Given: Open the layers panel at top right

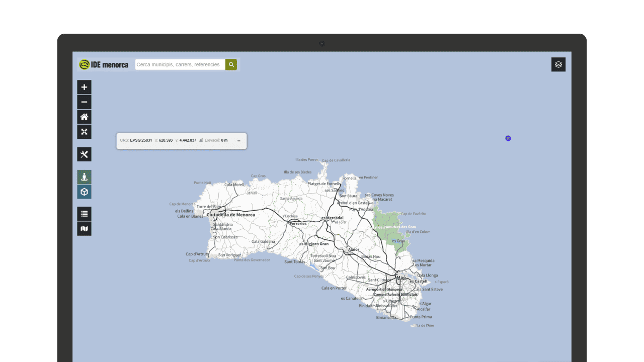Looking at the screenshot, I should [558, 64].
